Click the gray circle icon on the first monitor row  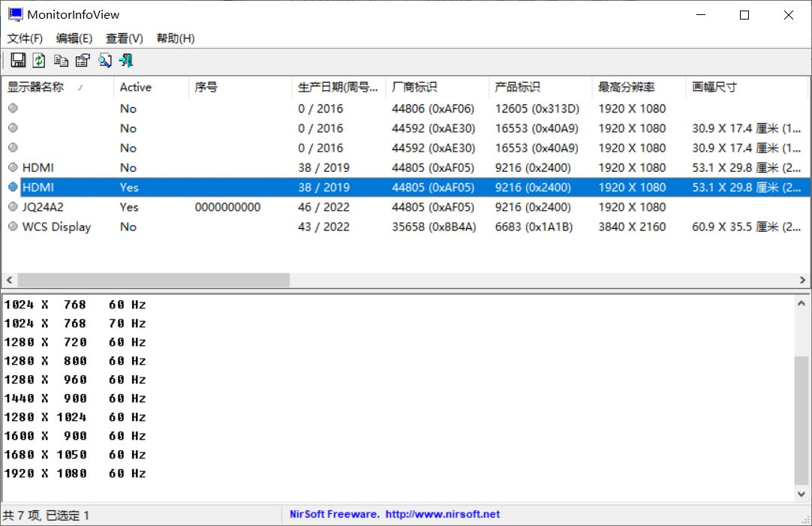(11, 108)
